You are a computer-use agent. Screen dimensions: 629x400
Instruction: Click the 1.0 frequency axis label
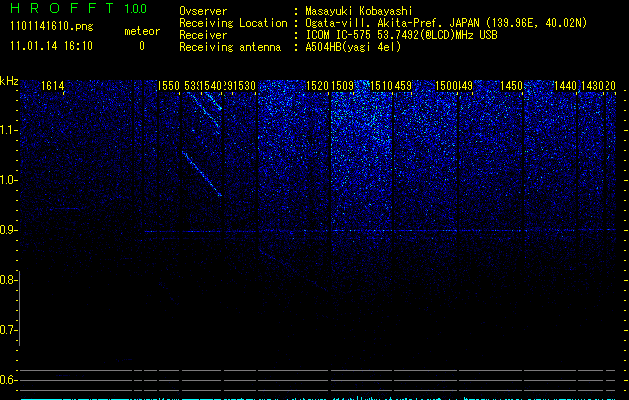point(8,180)
